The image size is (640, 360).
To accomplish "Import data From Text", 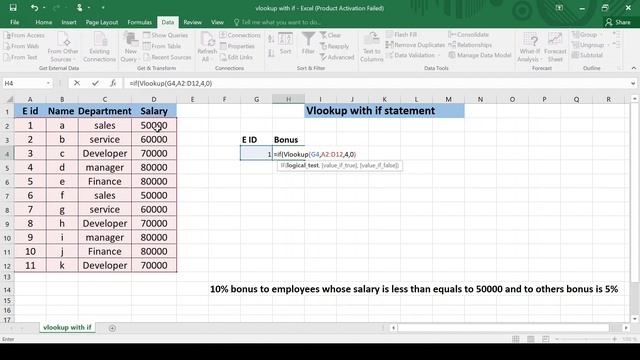I will pyautogui.click(x=21, y=57).
